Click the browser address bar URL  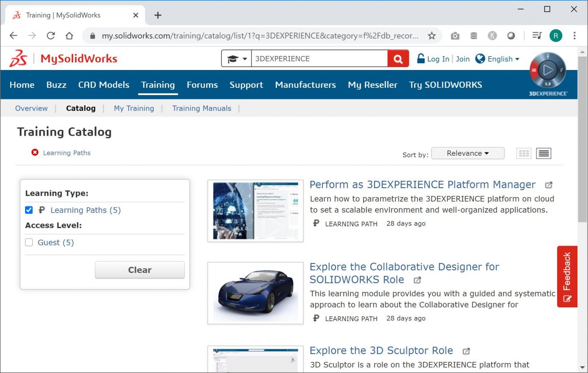pos(260,36)
